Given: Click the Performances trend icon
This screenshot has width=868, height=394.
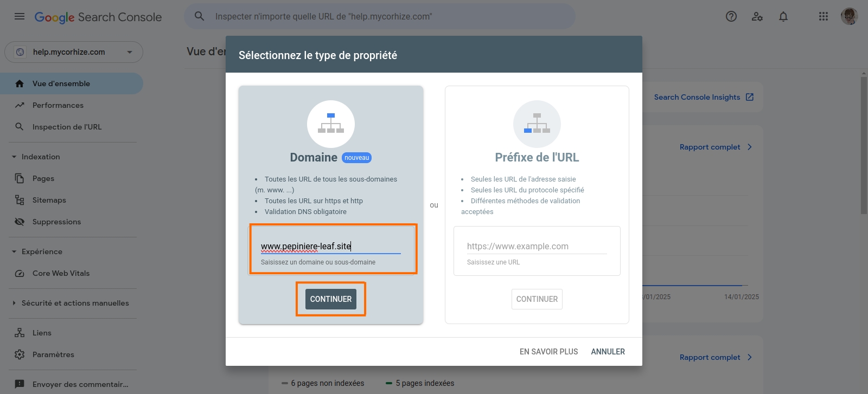Looking at the screenshot, I should tap(20, 105).
